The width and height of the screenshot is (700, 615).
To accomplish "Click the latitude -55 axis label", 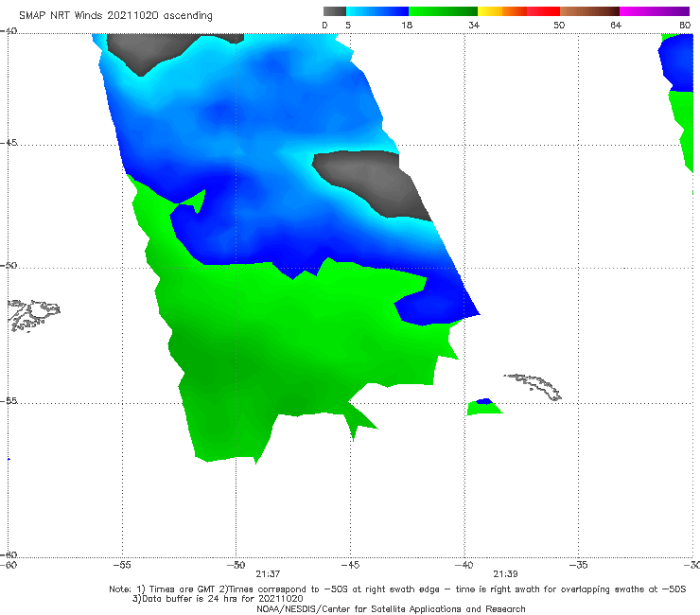I will (9, 400).
